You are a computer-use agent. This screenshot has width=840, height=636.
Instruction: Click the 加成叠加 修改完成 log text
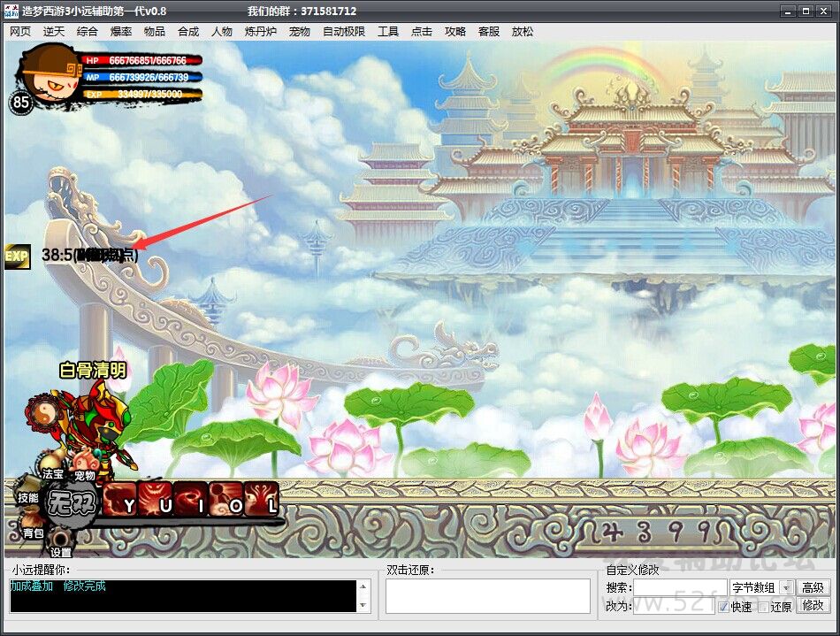click(57, 586)
